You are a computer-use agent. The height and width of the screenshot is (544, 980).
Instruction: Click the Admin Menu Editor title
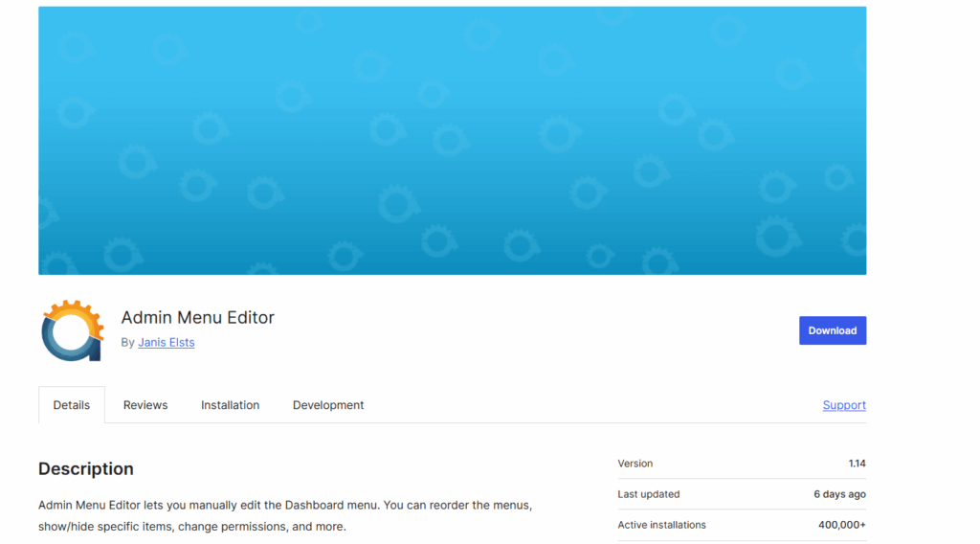tap(197, 317)
